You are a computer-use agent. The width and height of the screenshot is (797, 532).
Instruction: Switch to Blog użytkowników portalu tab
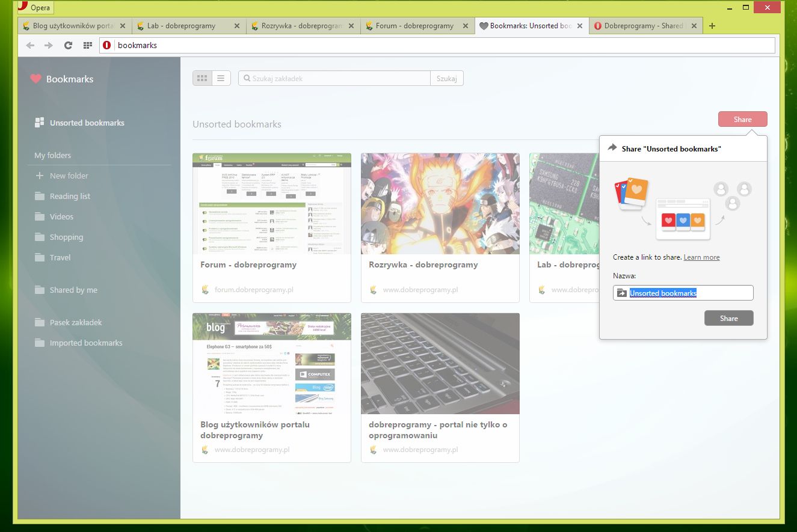[75, 26]
